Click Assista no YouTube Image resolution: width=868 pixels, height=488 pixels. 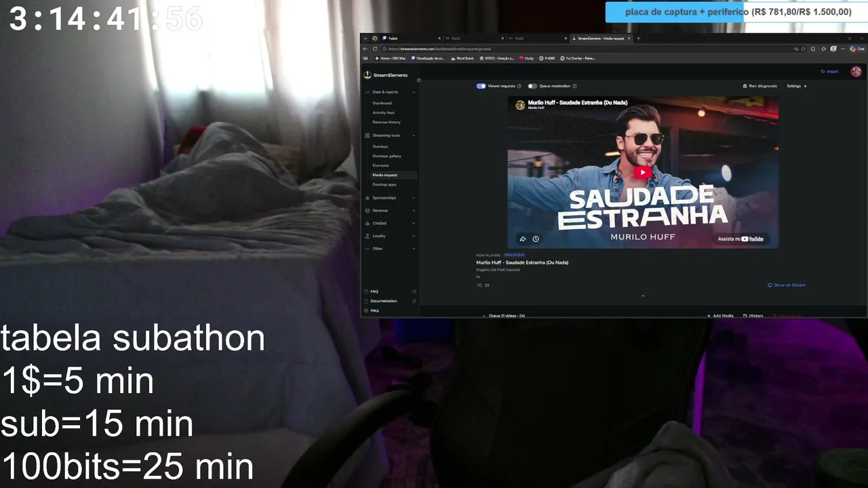point(741,239)
